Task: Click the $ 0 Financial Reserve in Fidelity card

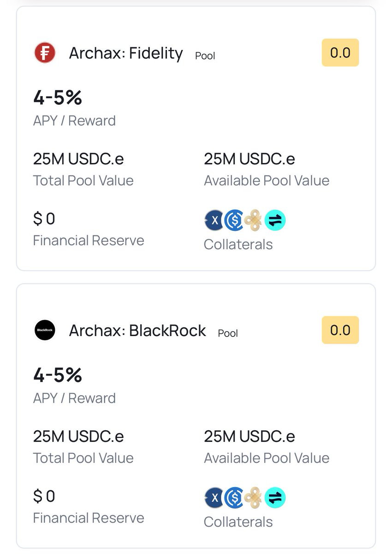Action: [44, 218]
